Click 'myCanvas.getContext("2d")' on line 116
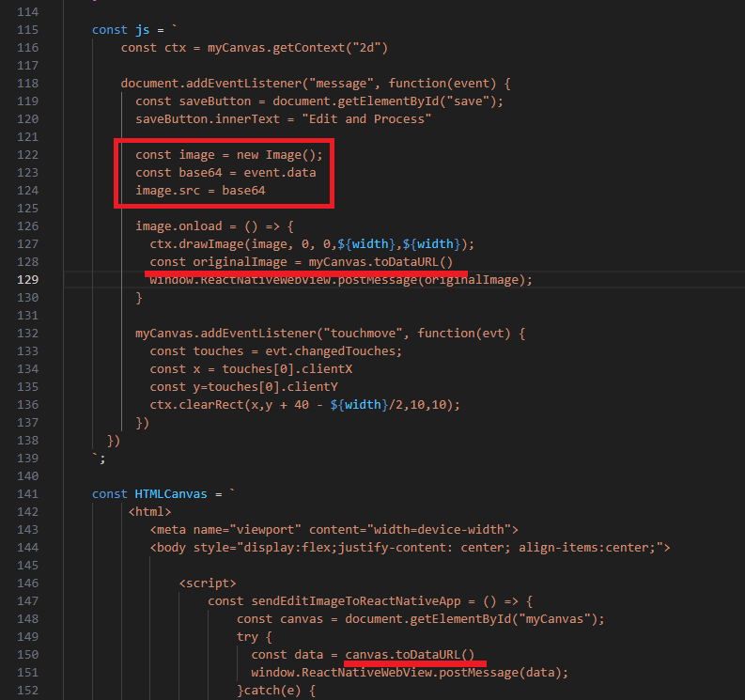The width and height of the screenshot is (745, 700). click(x=298, y=48)
